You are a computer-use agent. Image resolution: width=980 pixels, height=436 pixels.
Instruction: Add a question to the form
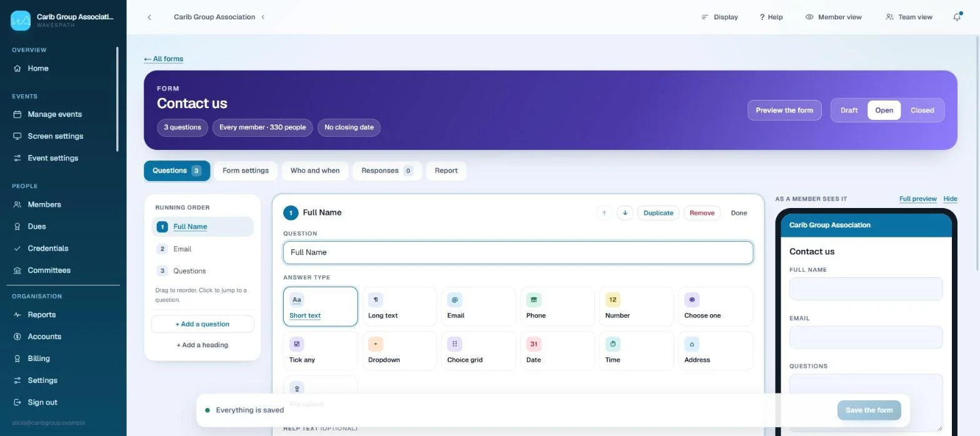pyautogui.click(x=202, y=324)
